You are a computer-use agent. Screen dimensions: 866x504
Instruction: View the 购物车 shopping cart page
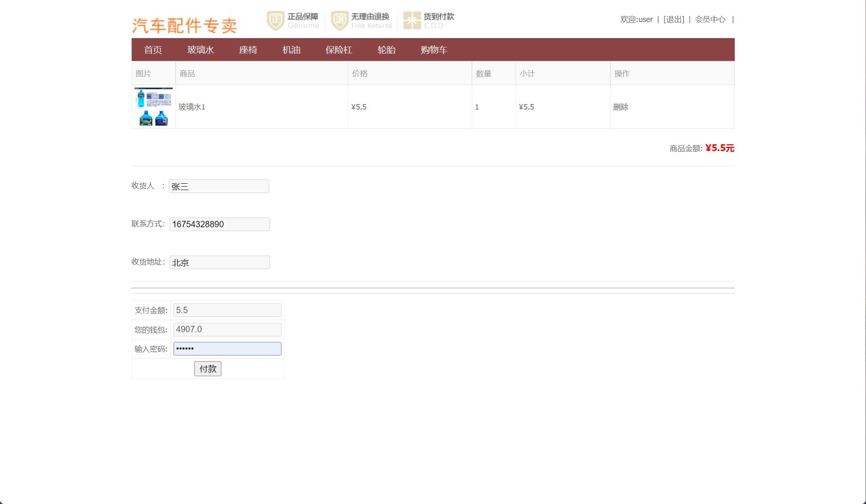pyautogui.click(x=434, y=50)
